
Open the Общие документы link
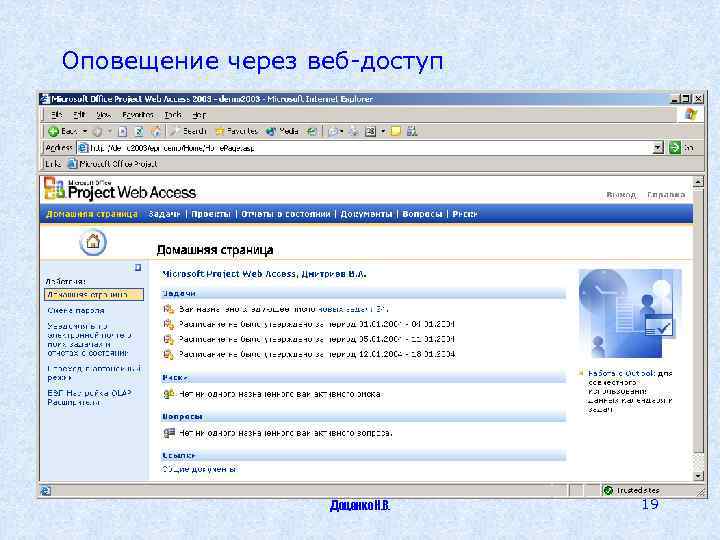click(200, 470)
